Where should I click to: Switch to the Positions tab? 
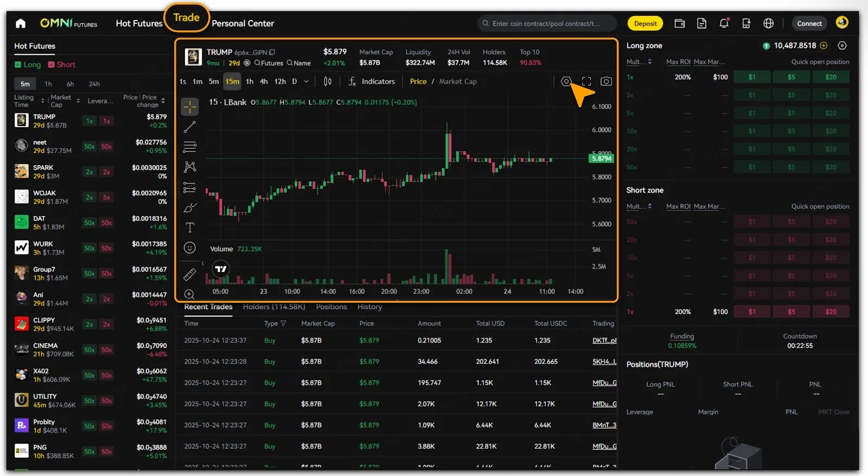(x=331, y=307)
